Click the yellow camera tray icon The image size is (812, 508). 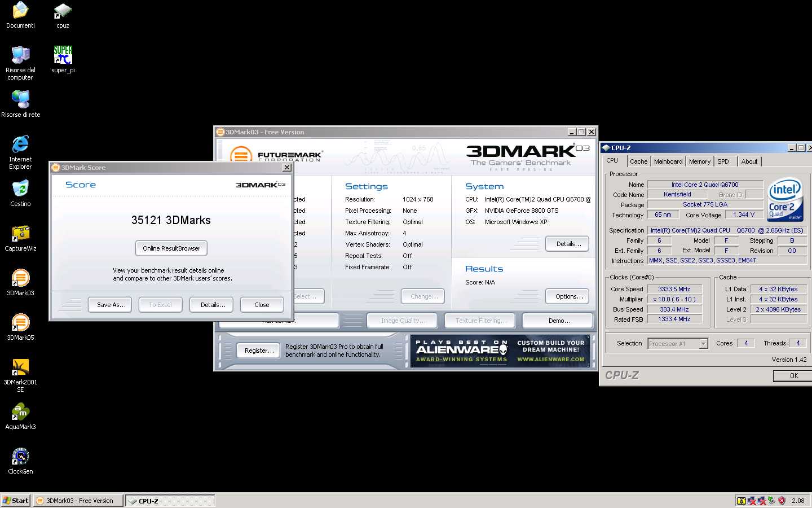pos(742,501)
